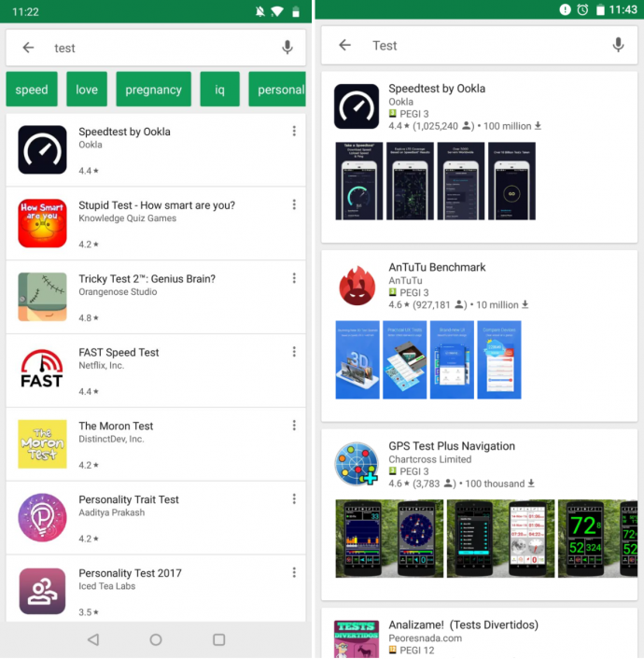Tap 100 million downloads text for Speedtest

click(x=512, y=126)
